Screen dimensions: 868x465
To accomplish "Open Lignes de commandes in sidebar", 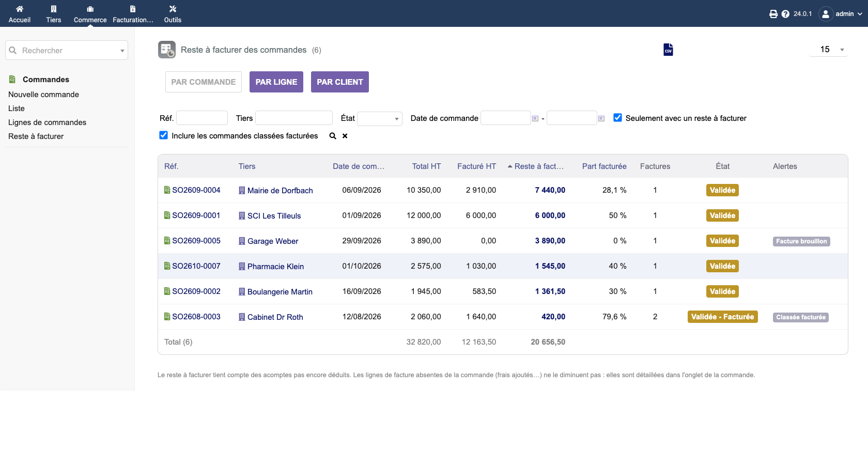I will pos(47,122).
